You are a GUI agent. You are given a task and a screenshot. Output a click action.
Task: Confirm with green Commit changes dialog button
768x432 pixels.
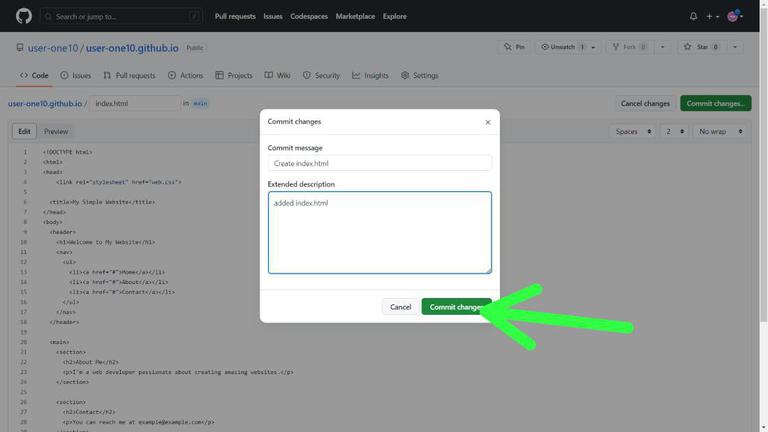click(456, 307)
